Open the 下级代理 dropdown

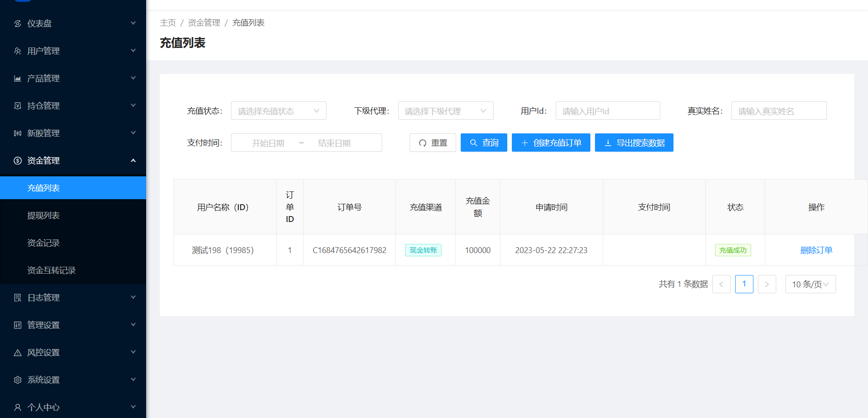point(445,111)
